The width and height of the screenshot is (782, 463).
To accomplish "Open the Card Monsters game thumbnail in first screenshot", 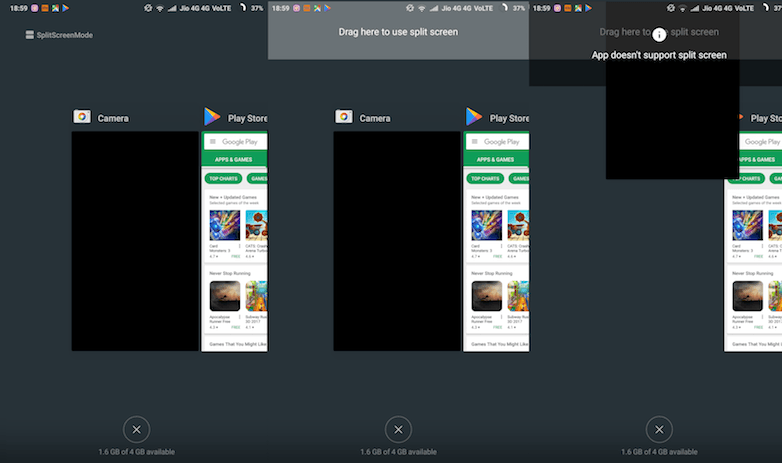I will click(224, 225).
